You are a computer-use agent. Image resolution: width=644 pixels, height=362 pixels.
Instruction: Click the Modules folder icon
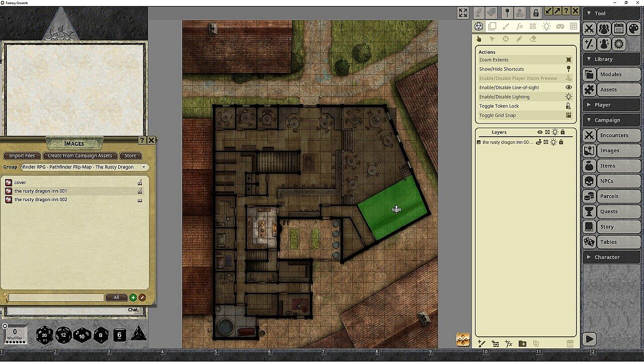589,74
